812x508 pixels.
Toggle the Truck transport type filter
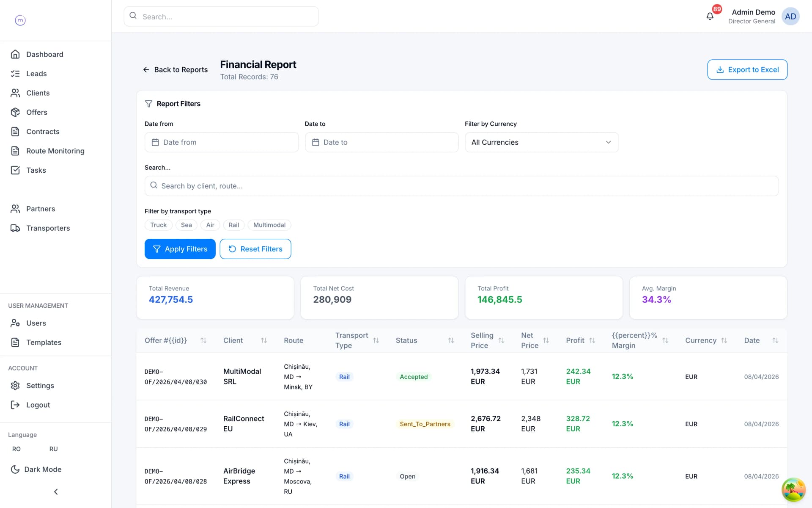coord(159,225)
